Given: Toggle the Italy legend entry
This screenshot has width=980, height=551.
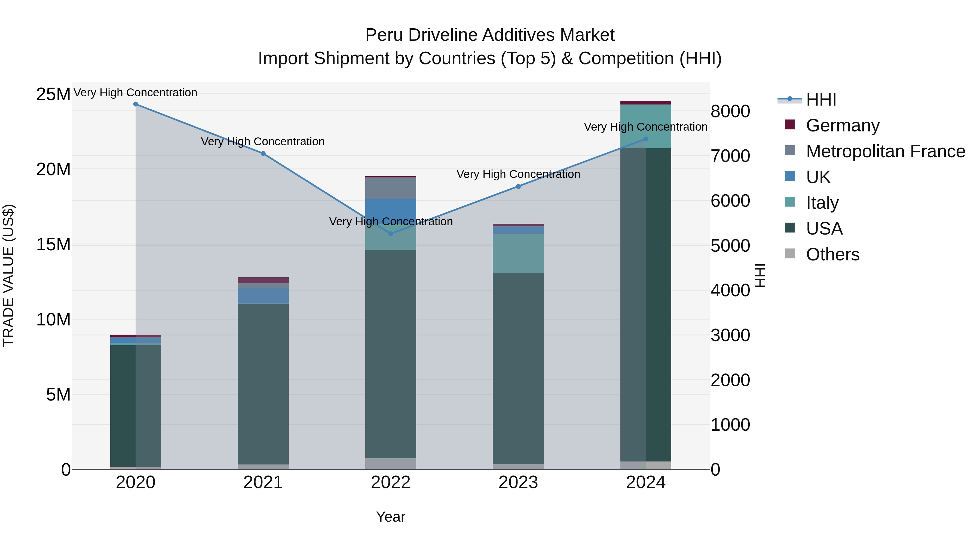Looking at the screenshot, I should [x=811, y=203].
